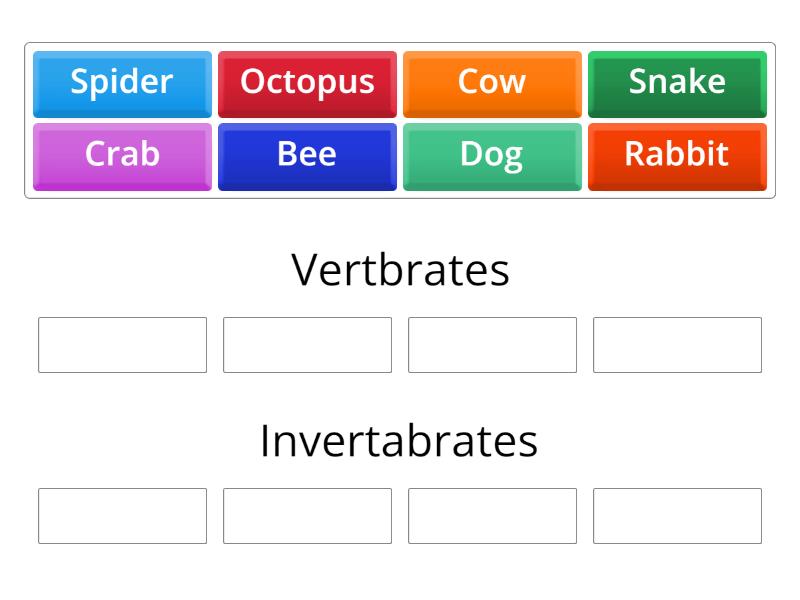Image resolution: width=800 pixels, height=600 pixels.
Task: Click the last empty Invertabrates slot
Action: [x=677, y=516]
